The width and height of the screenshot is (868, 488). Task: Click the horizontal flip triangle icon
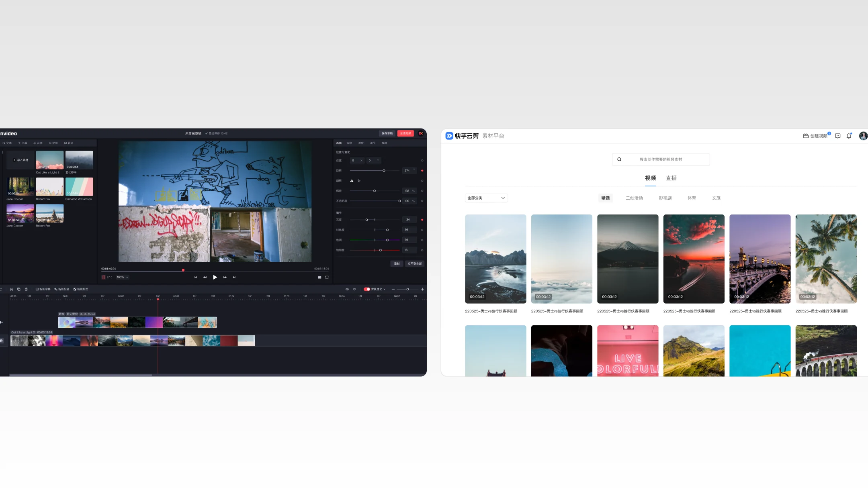(x=359, y=181)
